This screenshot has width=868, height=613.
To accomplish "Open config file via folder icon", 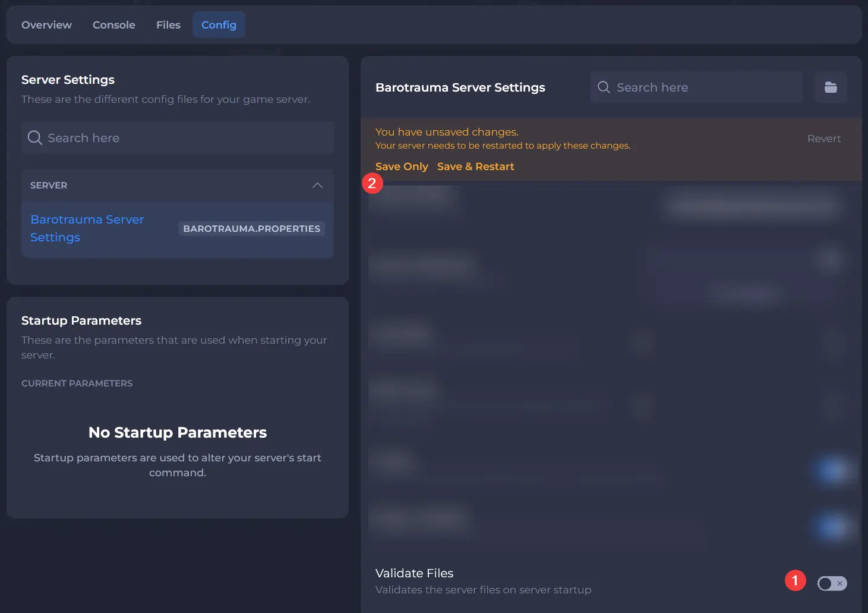I will (x=831, y=87).
